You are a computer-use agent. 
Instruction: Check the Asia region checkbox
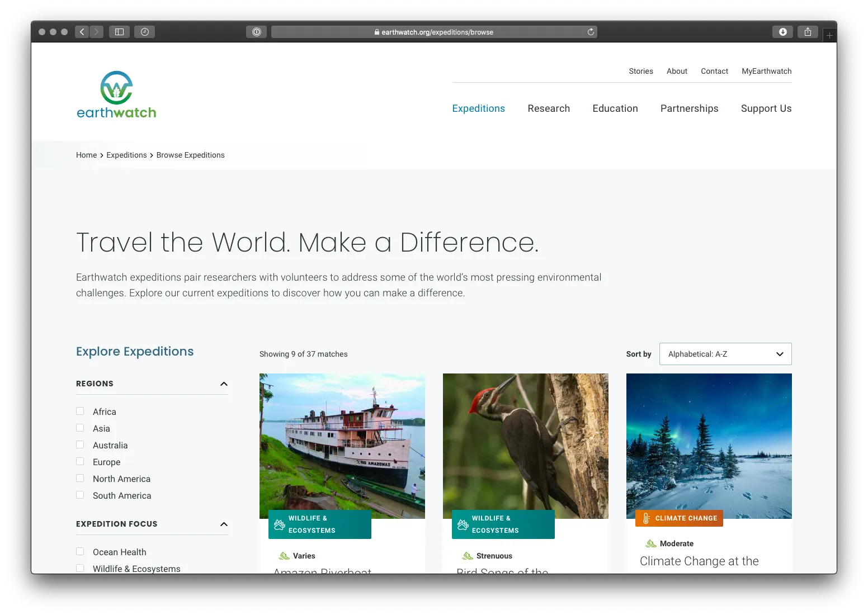pos(80,428)
